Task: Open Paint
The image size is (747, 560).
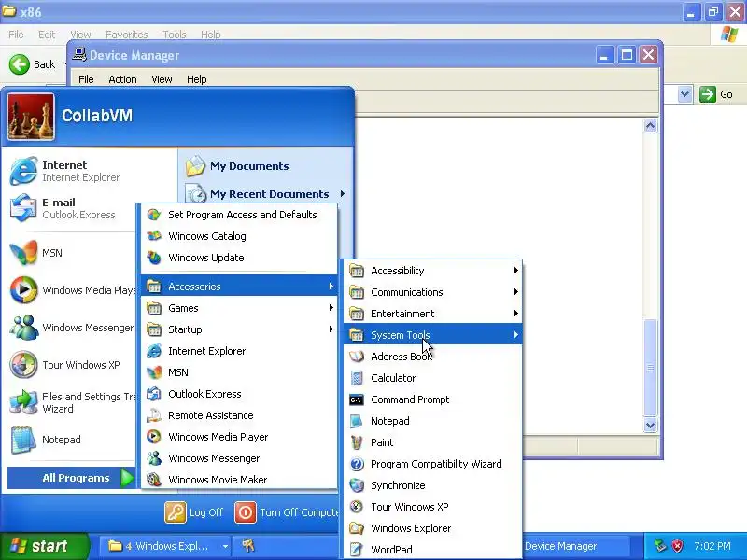Action: click(432, 442)
